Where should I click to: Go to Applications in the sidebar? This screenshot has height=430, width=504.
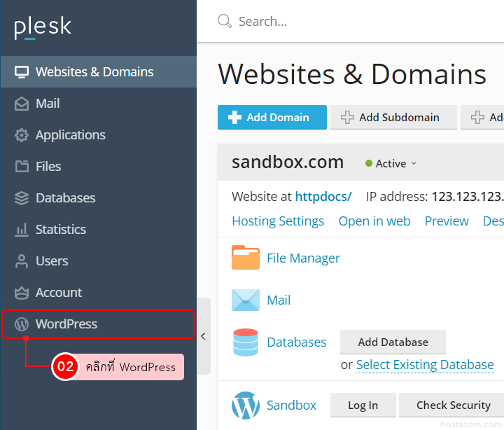[70, 135]
